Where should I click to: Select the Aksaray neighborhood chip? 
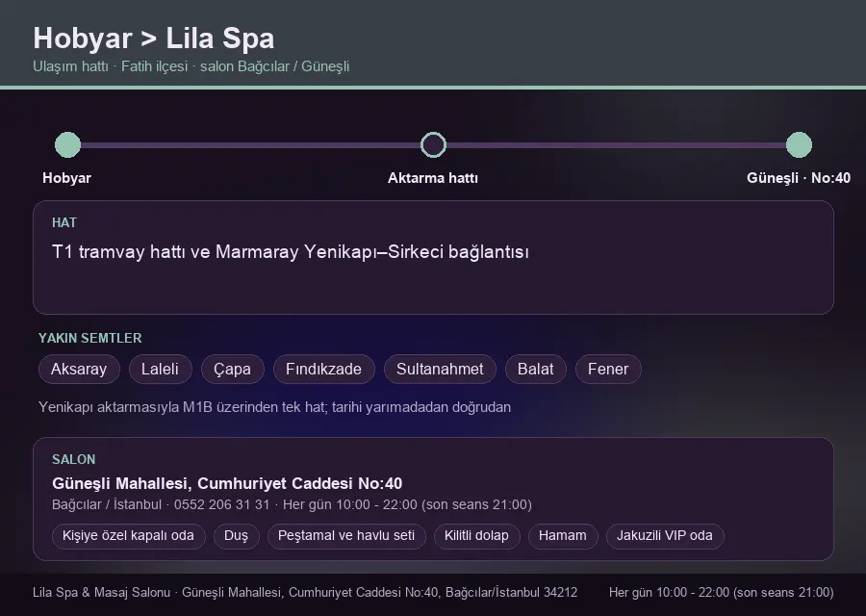79,369
